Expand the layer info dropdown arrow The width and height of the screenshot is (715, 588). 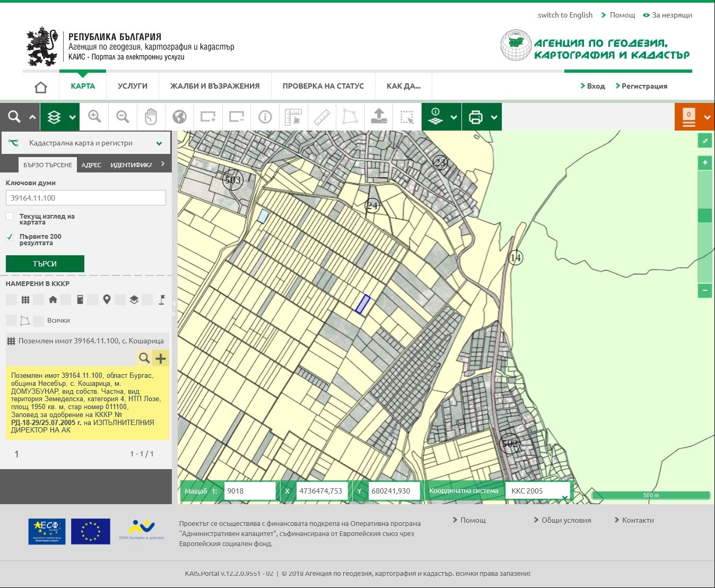pyautogui.click(x=454, y=117)
